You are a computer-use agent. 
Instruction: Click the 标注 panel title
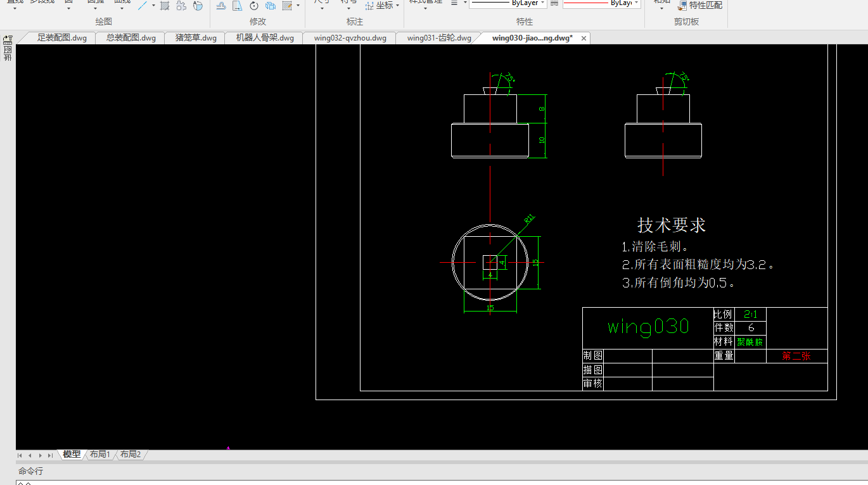tap(355, 22)
